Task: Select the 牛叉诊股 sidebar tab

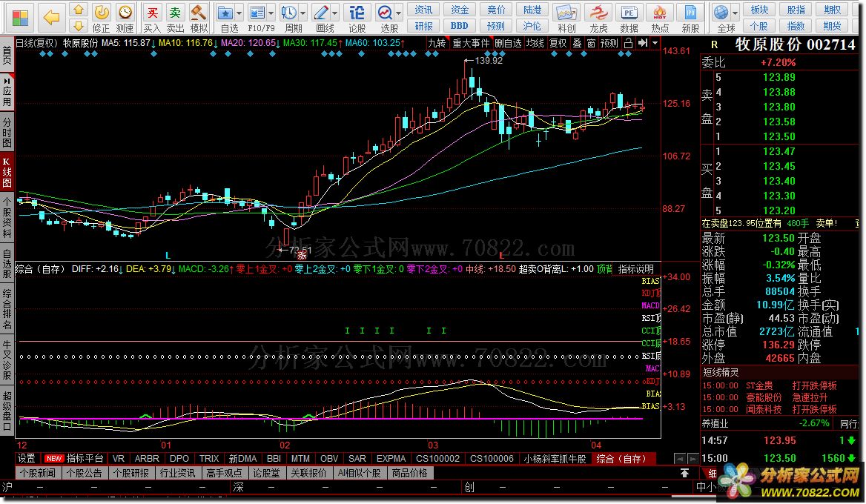Action: click(x=7, y=360)
